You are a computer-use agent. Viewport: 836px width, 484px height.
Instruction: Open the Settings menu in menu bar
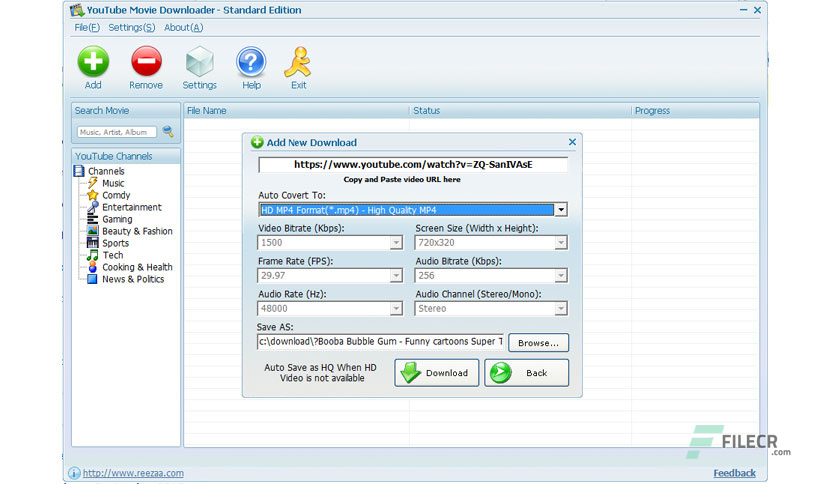pos(132,27)
